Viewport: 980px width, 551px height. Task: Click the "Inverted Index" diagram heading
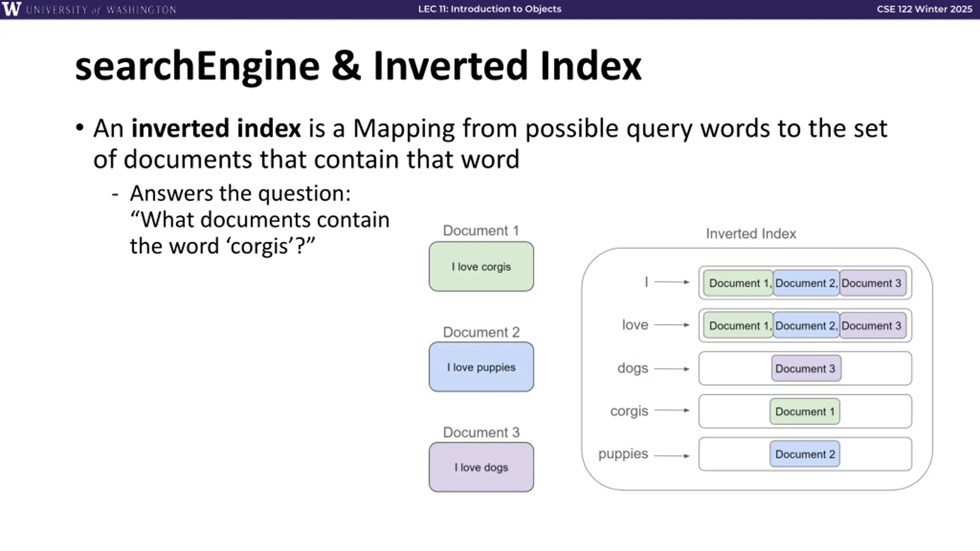(x=751, y=233)
